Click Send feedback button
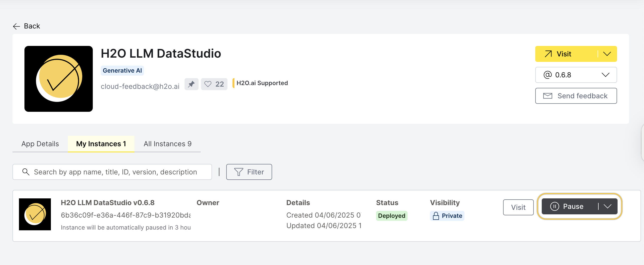The image size is (644, 265). [576, 96]
